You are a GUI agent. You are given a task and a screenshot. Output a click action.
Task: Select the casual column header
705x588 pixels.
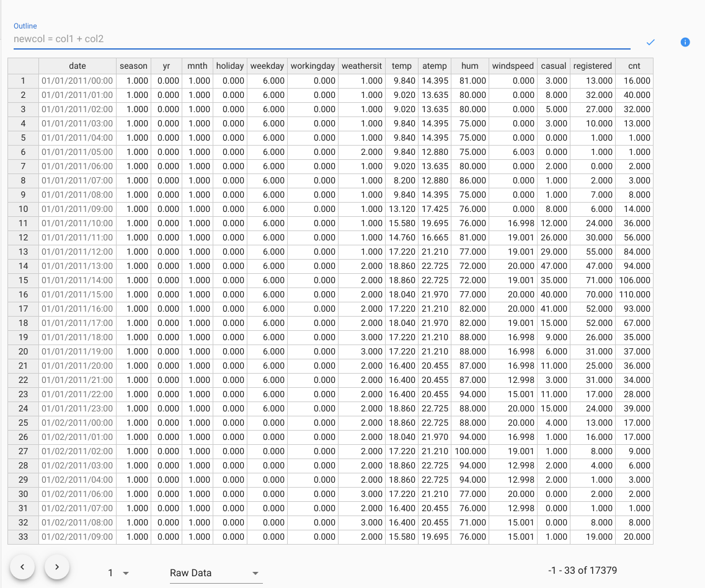554,66
